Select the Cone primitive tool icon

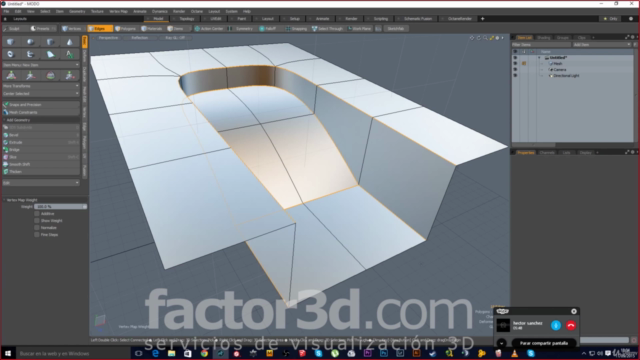coord(69,42)
